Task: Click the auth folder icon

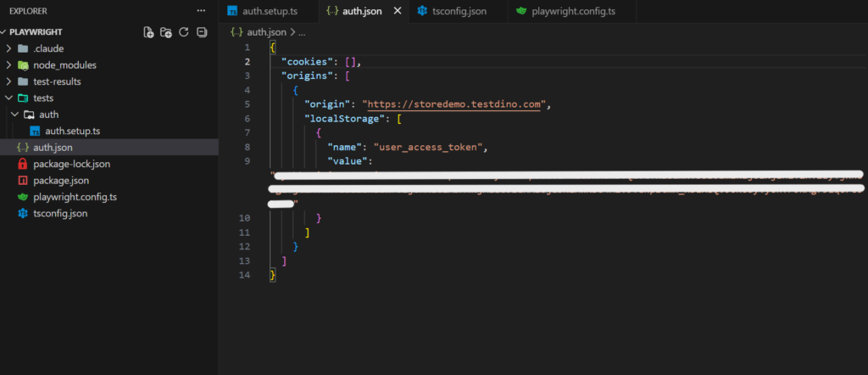Action: coord(30,115)
